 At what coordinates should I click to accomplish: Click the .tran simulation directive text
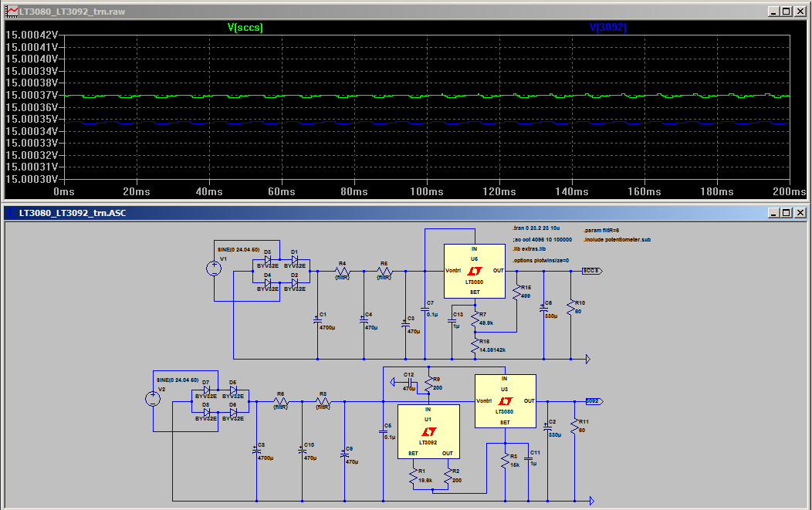click(536, 228)
